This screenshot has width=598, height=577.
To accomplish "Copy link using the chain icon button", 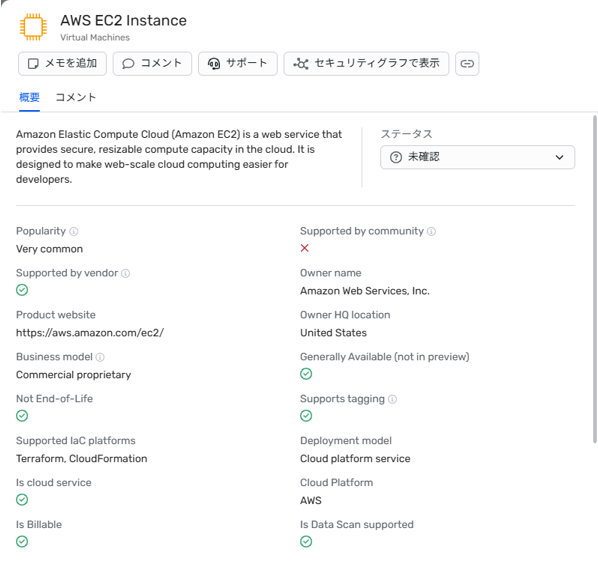I will tap(467, 64).
